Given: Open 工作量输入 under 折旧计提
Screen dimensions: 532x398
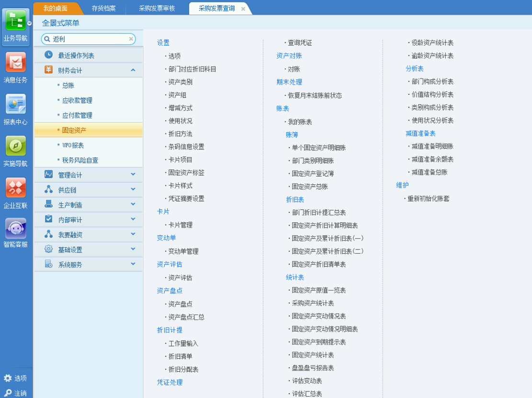Looking at the screenshot, I should (x=183, y=344).
